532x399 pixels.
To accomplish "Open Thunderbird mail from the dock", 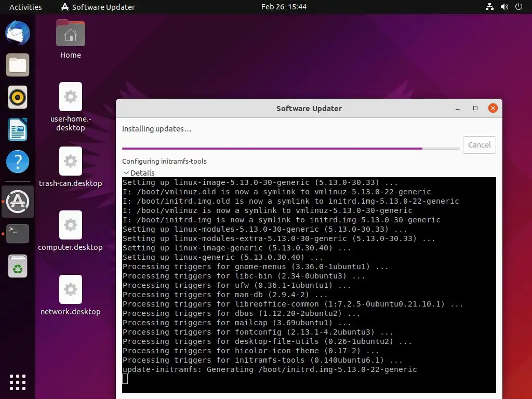I will click(18, 33).
